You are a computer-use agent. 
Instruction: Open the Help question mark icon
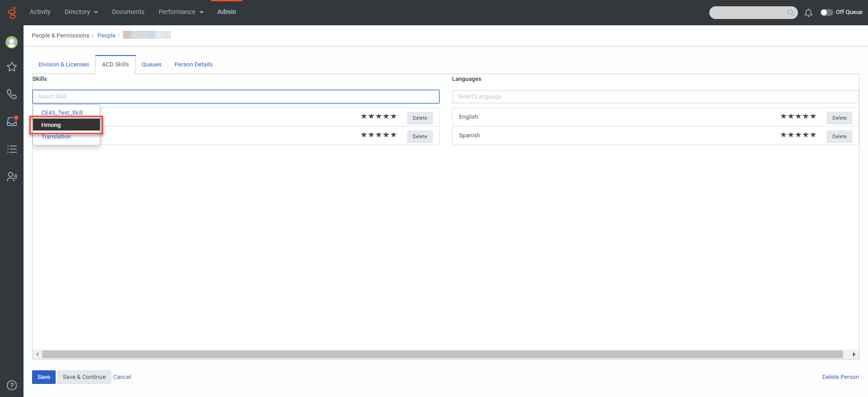tap(12, 385)
